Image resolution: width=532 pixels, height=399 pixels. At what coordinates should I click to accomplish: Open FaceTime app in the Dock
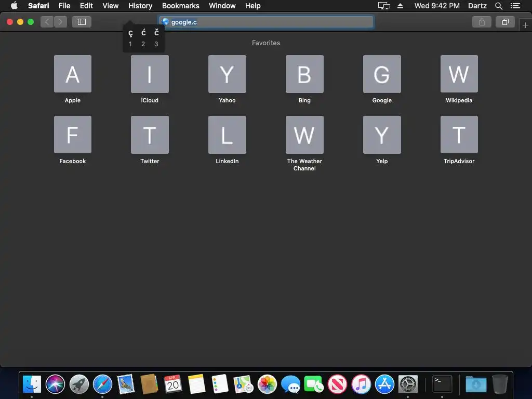pyautogui.click(x=314, y=384)
